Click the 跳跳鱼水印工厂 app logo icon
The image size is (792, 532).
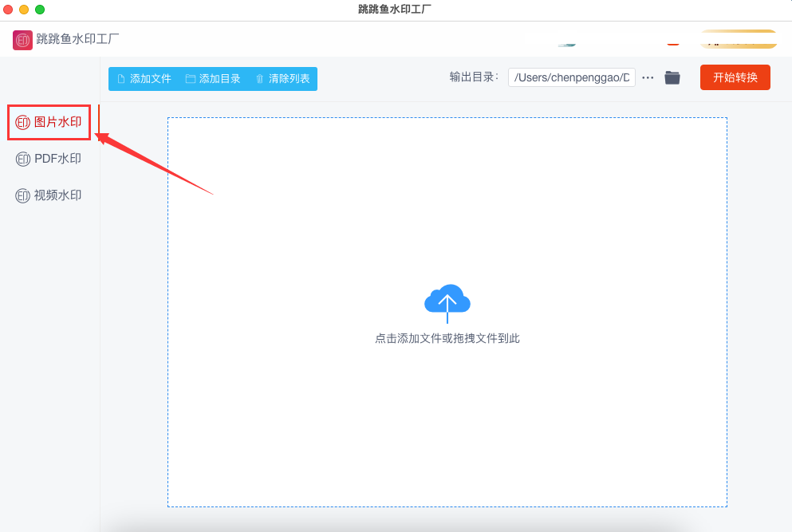22,40
